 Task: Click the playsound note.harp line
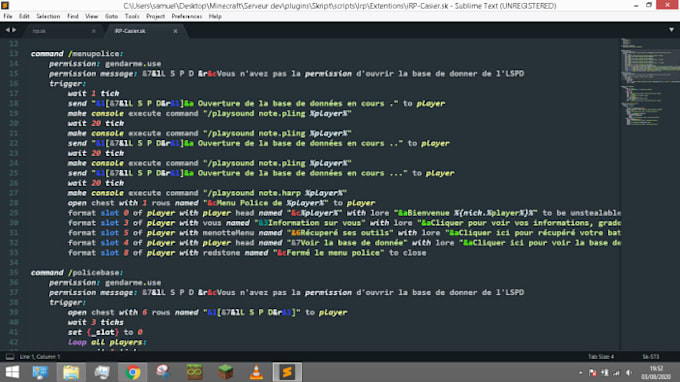pos(207,193)
